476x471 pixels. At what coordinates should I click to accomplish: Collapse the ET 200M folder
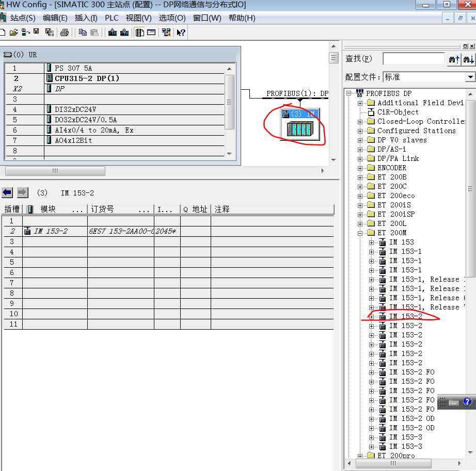click(360, 233)
